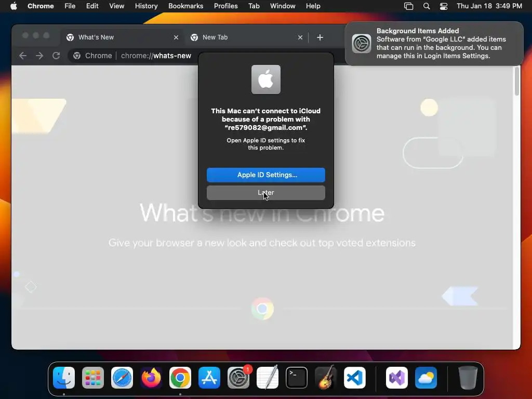Viewport: 532px width, 399px height.
Task: Click Apple ID Settings… button
Action: click(266, 175)
